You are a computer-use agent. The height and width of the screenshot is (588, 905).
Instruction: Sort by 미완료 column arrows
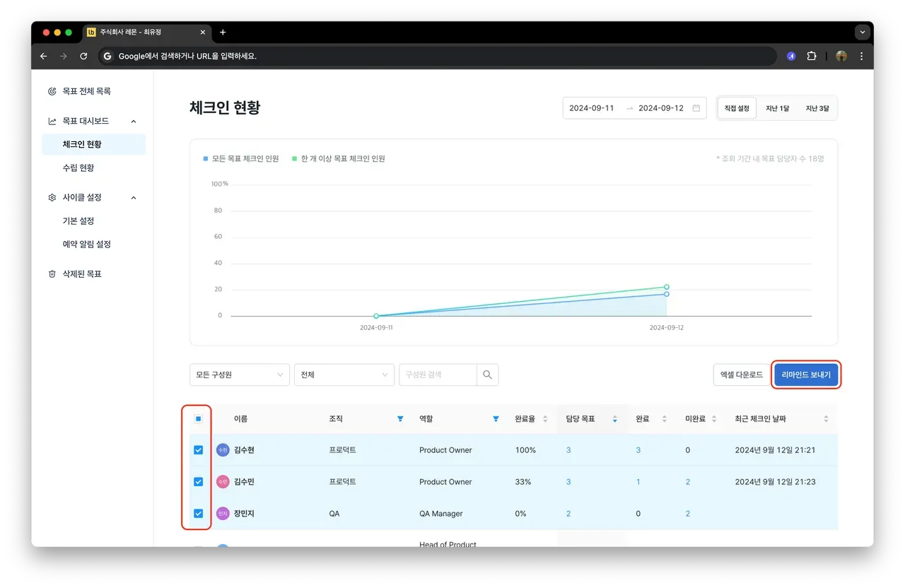714,419
